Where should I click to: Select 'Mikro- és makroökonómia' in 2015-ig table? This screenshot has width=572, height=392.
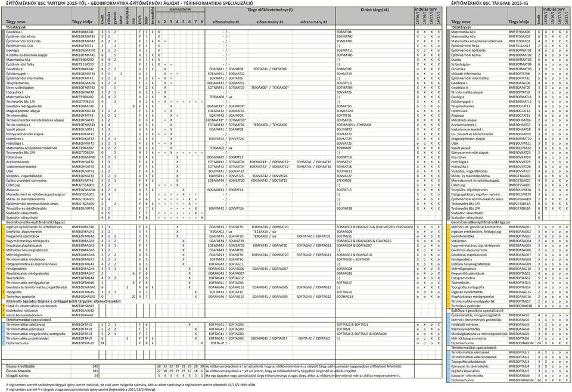point(470,176)
